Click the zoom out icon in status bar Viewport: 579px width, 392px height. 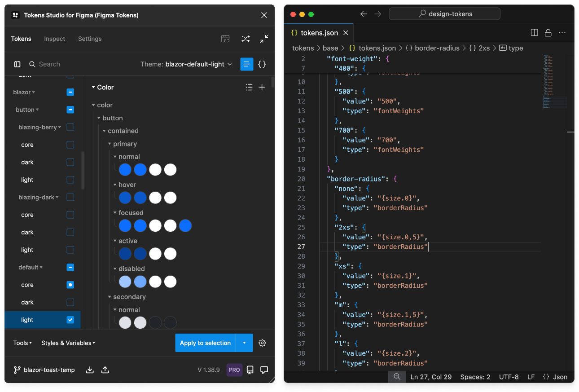click(397, 377)
